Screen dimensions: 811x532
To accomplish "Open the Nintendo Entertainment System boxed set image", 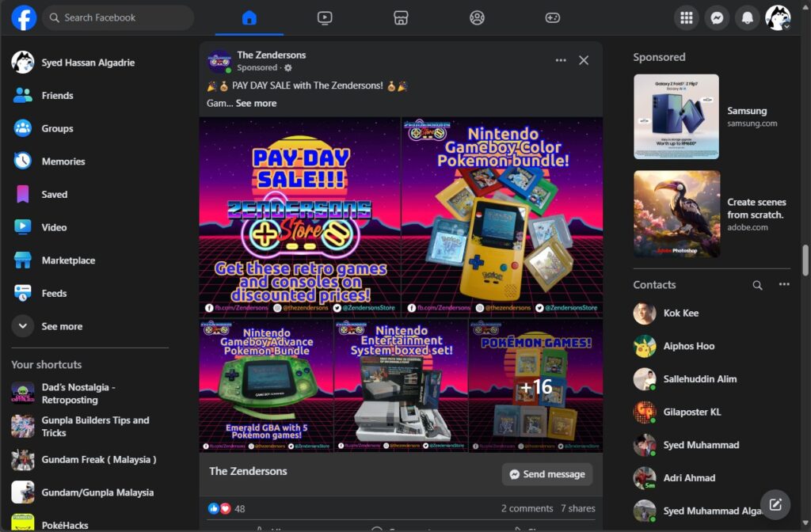I will [x=401, y=386].
